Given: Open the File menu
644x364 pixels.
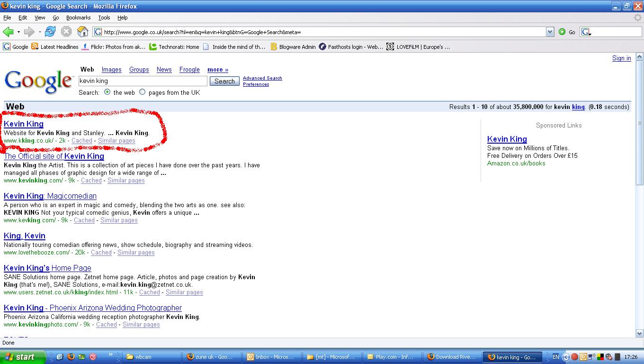Looking at the screenshot, I should tap(7, 18).
